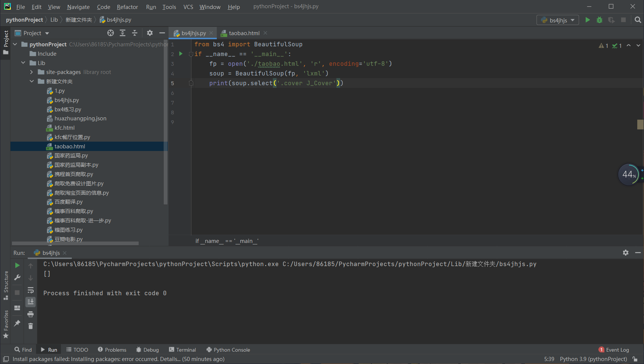Go to next highlighted error arrow

tap(638, 46)
